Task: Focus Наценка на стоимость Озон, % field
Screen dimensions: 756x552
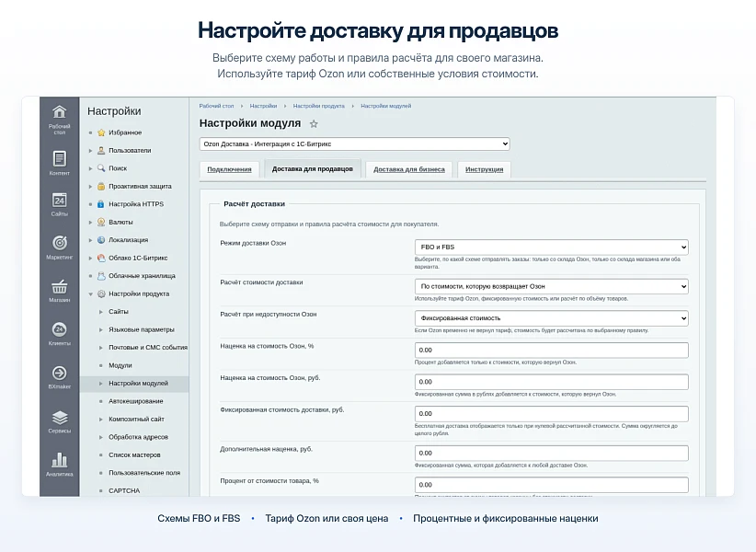Action: tap(551, 350)
